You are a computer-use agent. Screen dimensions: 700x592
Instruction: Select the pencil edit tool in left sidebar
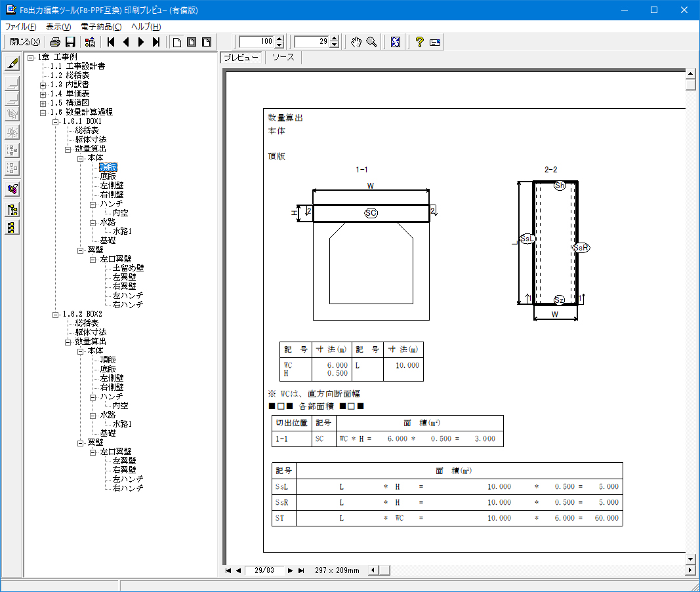point(12,64)
